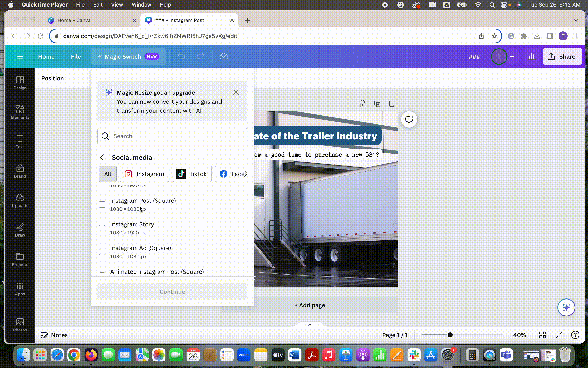The height and width of the screenshot is (368, 588).
Task: Click the Position button
Action: [52, 78]
